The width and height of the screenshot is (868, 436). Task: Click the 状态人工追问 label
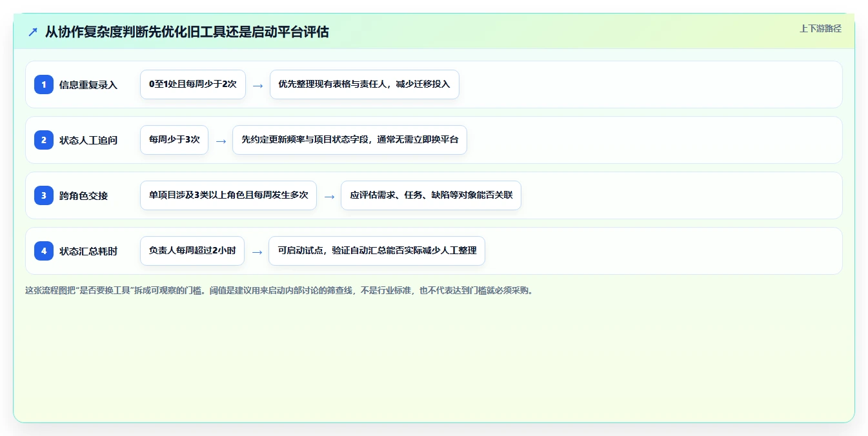point(88,140)
